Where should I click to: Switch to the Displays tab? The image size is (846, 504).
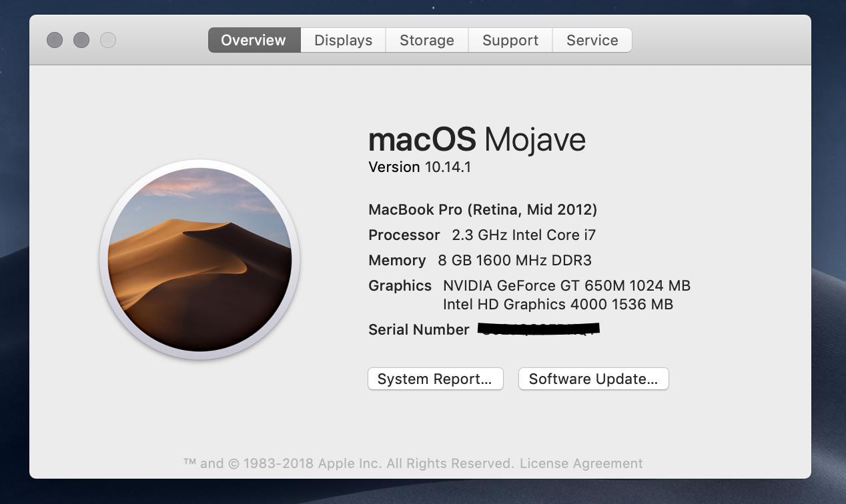click(343, 40)
